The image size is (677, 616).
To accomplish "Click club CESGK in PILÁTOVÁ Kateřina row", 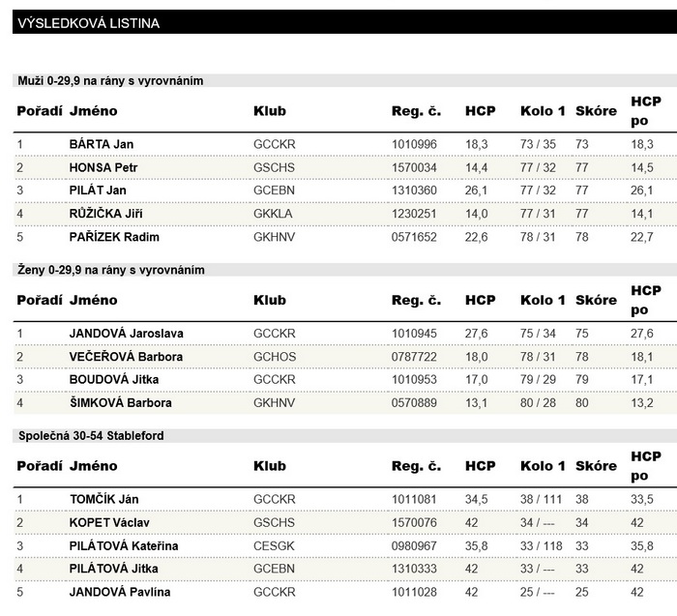I will click(274, 546).
